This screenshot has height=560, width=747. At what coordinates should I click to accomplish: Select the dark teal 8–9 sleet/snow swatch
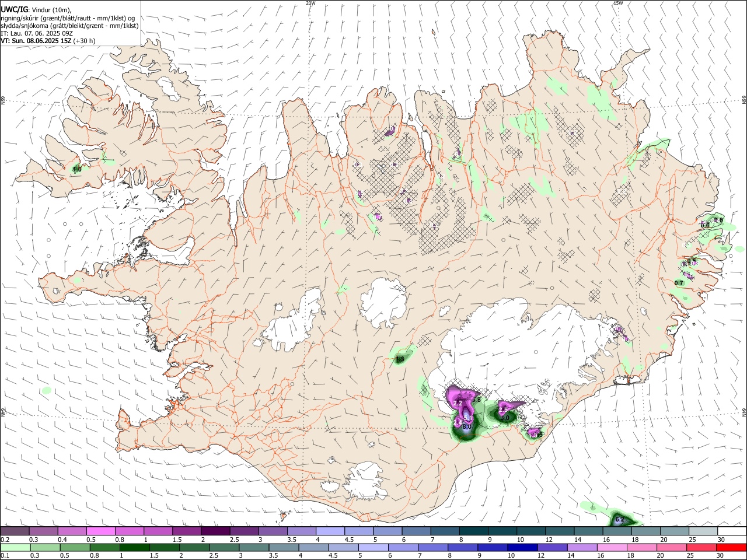[473, 531]
